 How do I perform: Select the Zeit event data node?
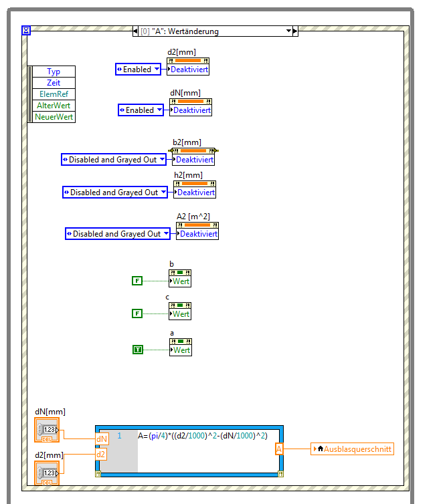tap(54, 83)
